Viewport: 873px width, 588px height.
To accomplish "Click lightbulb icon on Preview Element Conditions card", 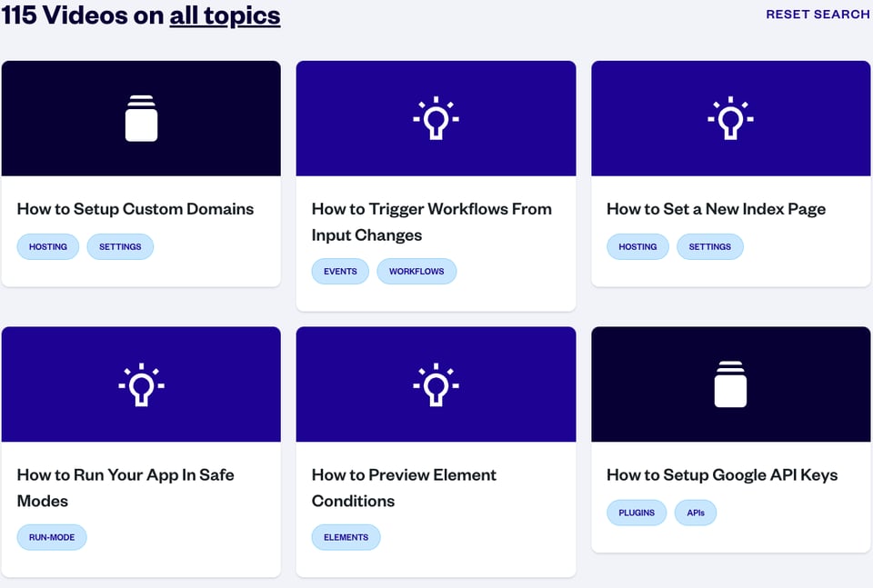I will 436,384.
